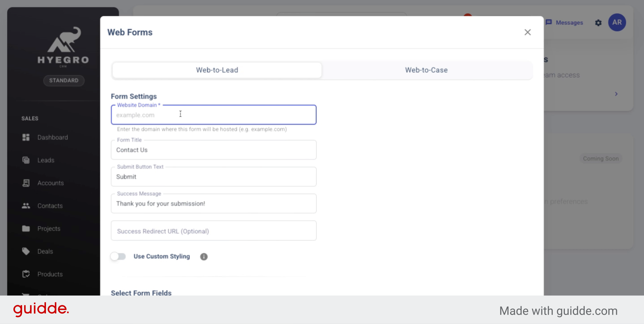Navigate to Contacts via its icon

click(x=26, y=206)
